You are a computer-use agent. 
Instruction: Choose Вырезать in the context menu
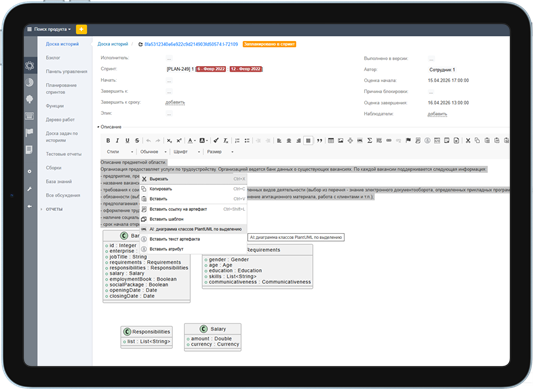(x=193, y=179)
